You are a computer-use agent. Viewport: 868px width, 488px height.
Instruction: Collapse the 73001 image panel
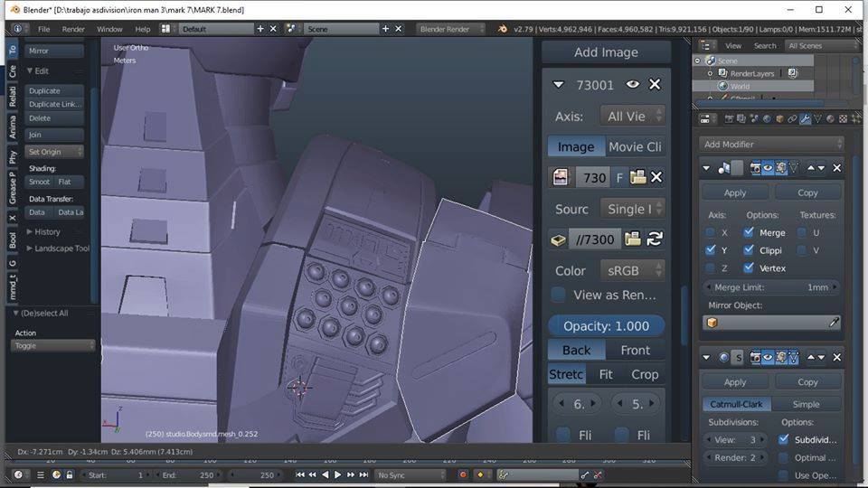point(558,85)
